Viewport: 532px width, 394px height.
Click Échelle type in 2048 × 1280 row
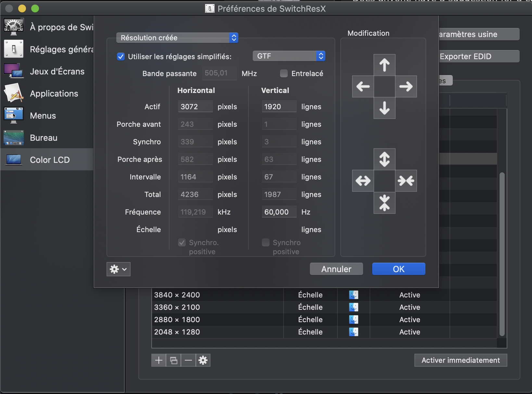[310, 332]
